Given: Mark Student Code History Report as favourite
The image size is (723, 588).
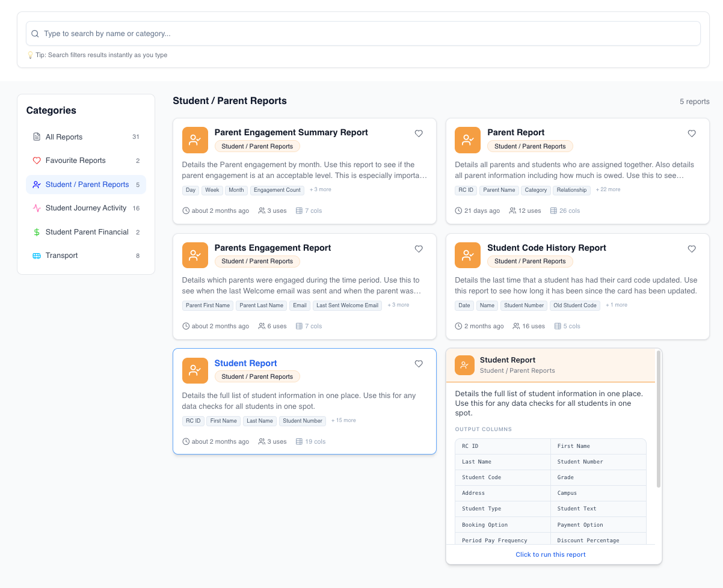Looking at the screenshot, I should pyautogui.click(x=692, y=249).
